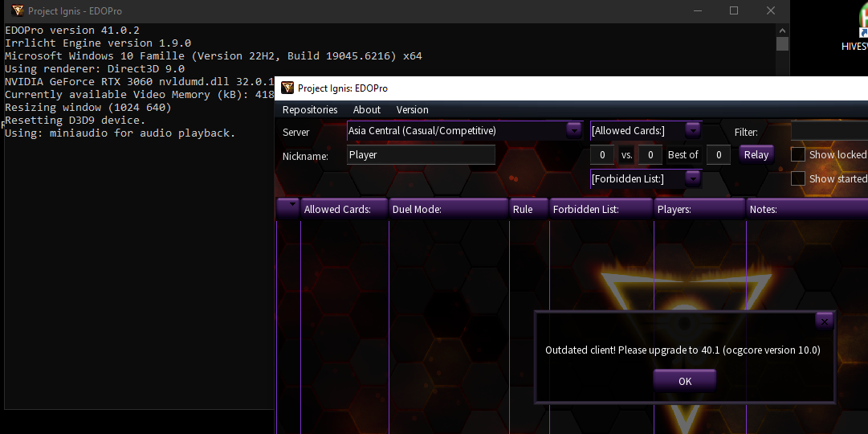Click the console window scrollbar thumb

[782, 43]
